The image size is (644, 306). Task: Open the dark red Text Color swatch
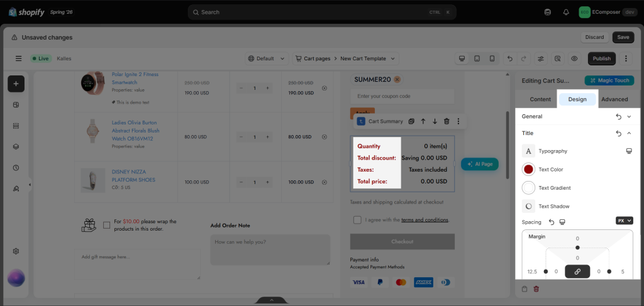(528, 170)
